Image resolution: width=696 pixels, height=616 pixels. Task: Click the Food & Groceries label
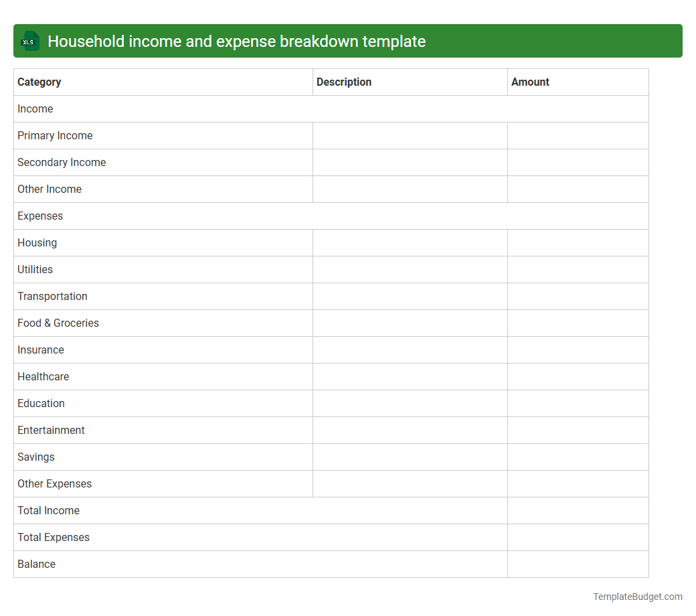point(58,323)
